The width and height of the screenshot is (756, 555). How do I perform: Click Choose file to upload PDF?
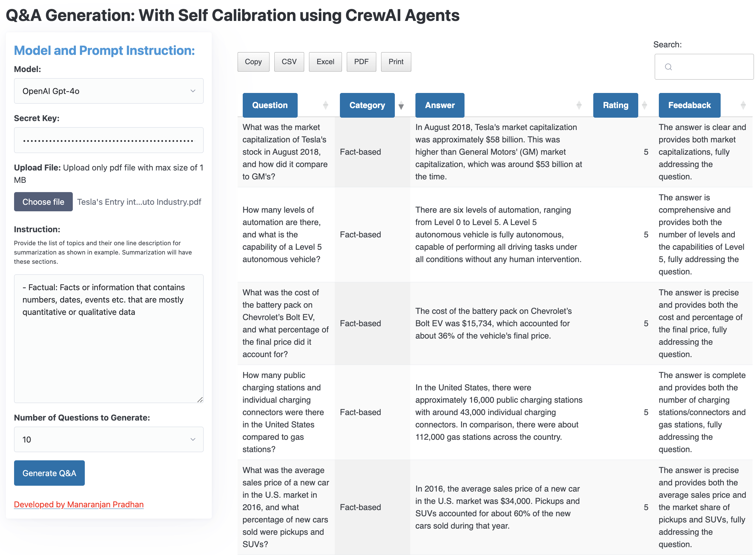point(43,201)
